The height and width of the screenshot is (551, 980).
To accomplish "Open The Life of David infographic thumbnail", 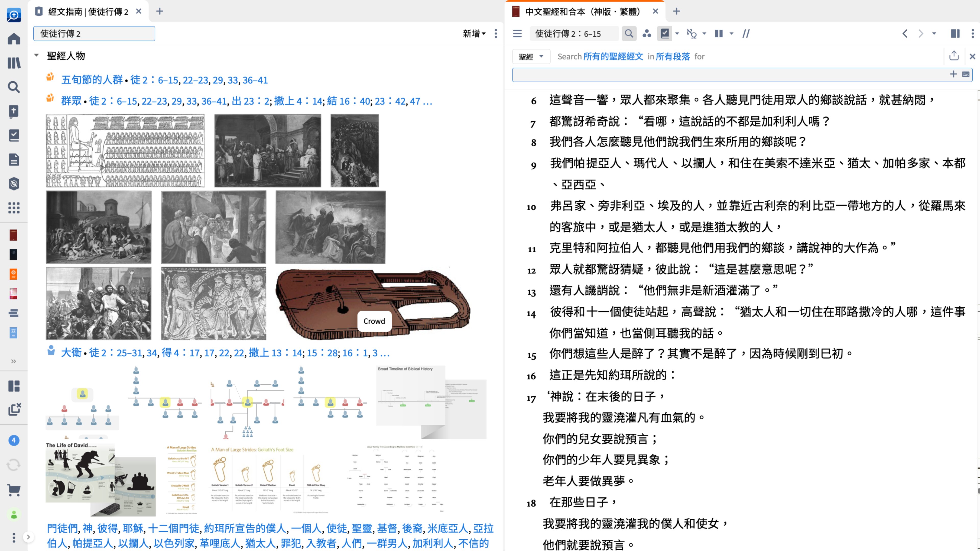I will (x=101, y=479).
